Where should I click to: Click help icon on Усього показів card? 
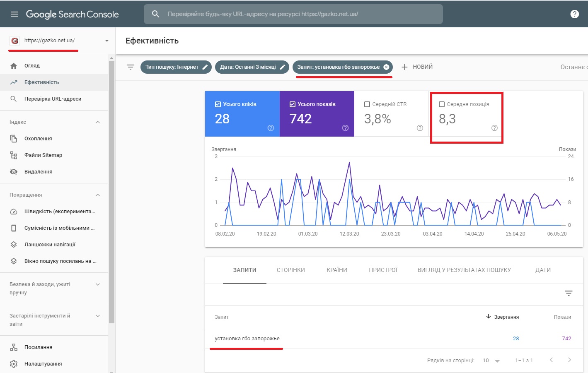click(x=345, y=128)
